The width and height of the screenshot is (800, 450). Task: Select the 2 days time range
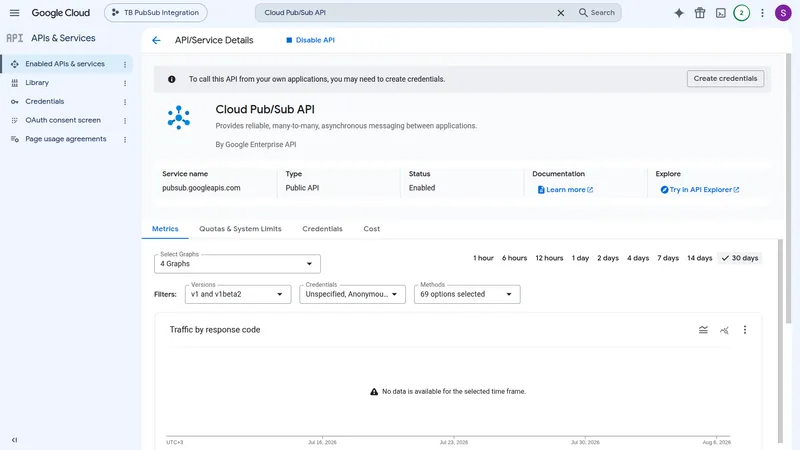coord(608,258)
